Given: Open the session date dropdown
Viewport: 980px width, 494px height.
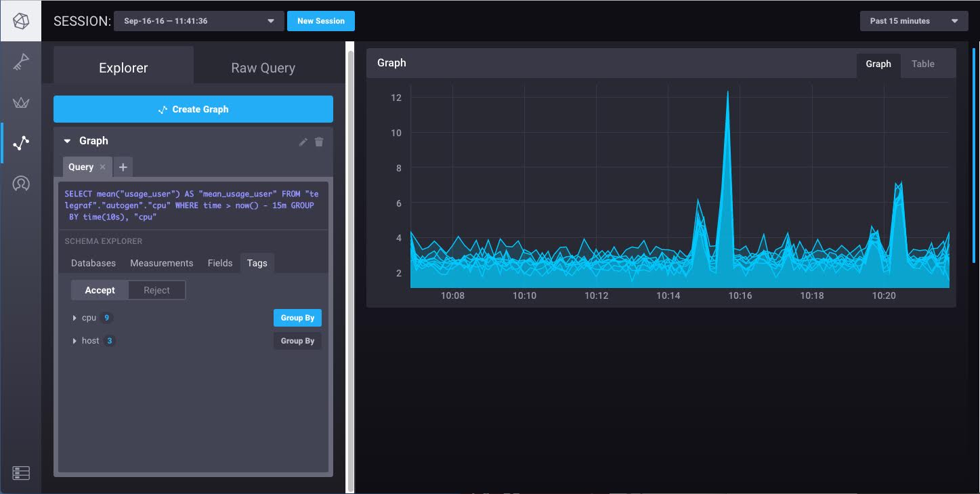Looking at the screenshot, I should coord(199,21).
